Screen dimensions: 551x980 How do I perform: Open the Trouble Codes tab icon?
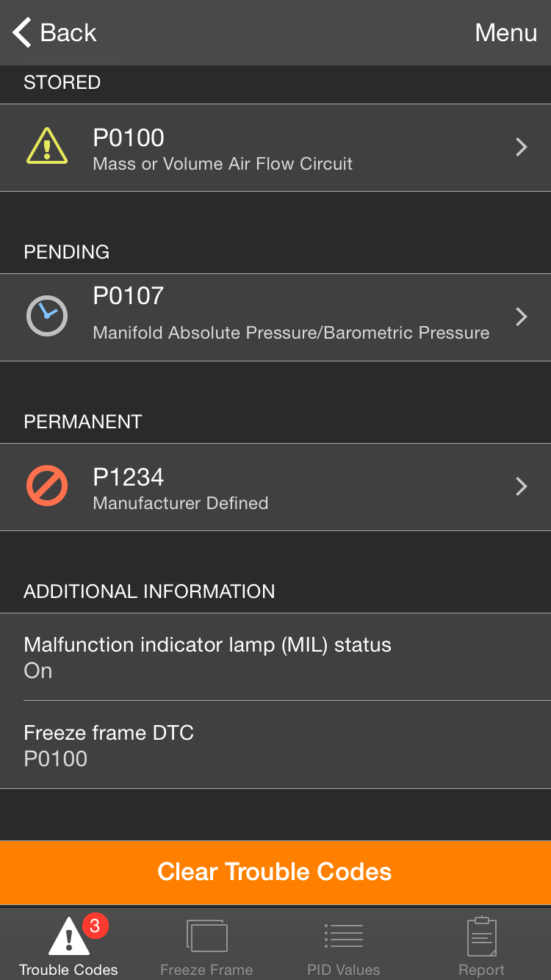tap(68, 937)
